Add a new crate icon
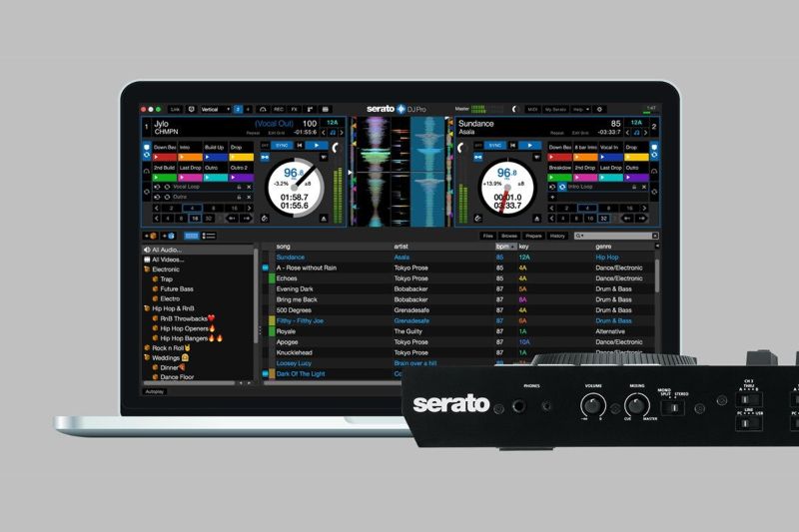 click(x=152, y=236)
